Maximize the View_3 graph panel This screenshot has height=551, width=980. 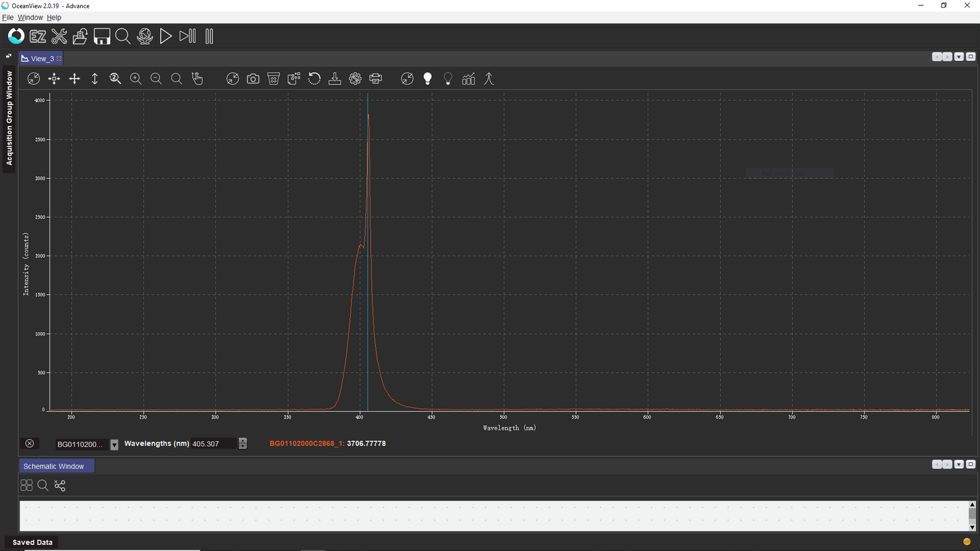coord(971,57)
